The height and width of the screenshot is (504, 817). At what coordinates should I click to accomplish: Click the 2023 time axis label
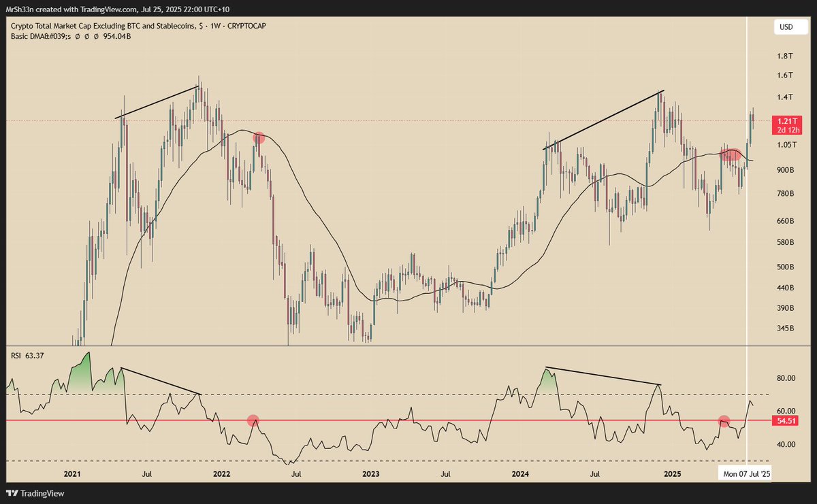[x=371, y=473]
